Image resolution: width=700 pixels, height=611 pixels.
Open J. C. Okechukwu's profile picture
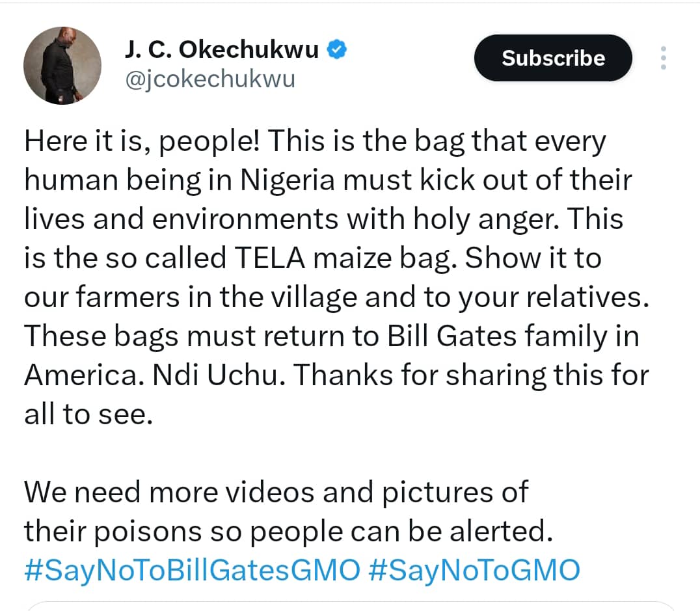[x=62, y=65]
